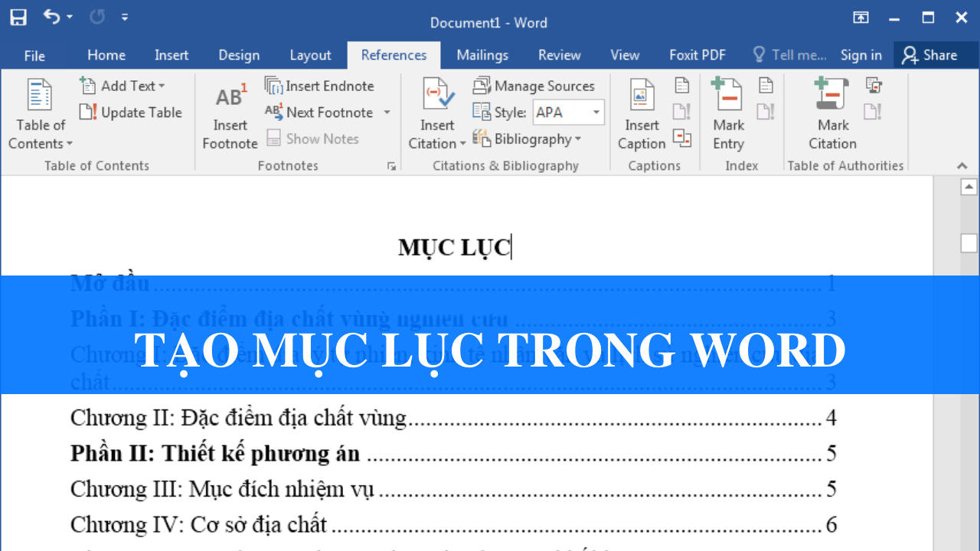The height and width of the screenshot is (551, 980).
Task: Click the Save icon in title bar
Action: 18,18
